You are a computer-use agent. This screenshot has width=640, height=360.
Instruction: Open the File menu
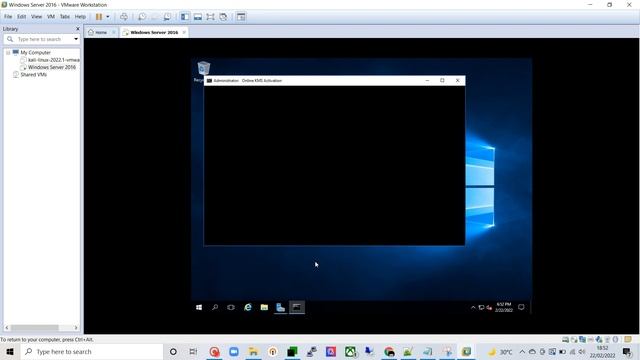click(x=8, y=17)
